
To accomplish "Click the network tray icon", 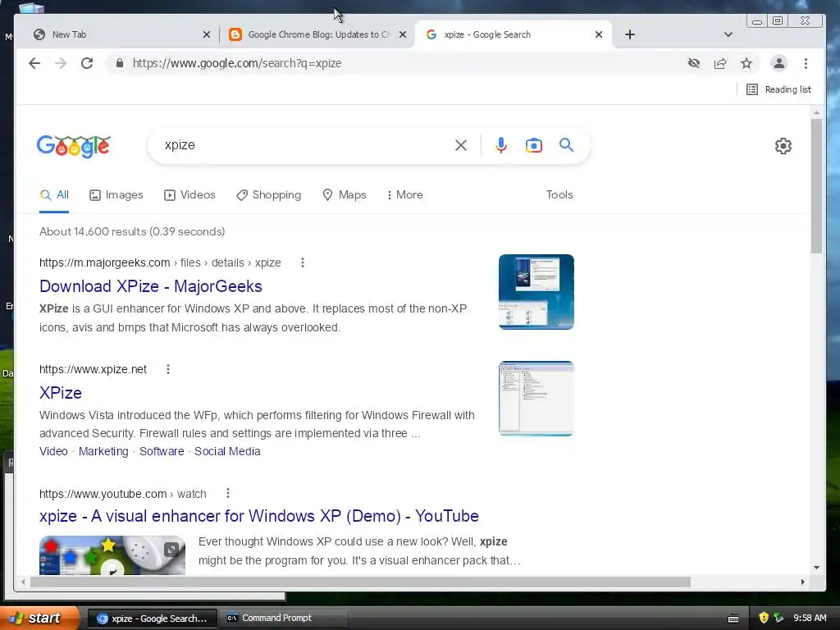I will [x=778, y=619].
